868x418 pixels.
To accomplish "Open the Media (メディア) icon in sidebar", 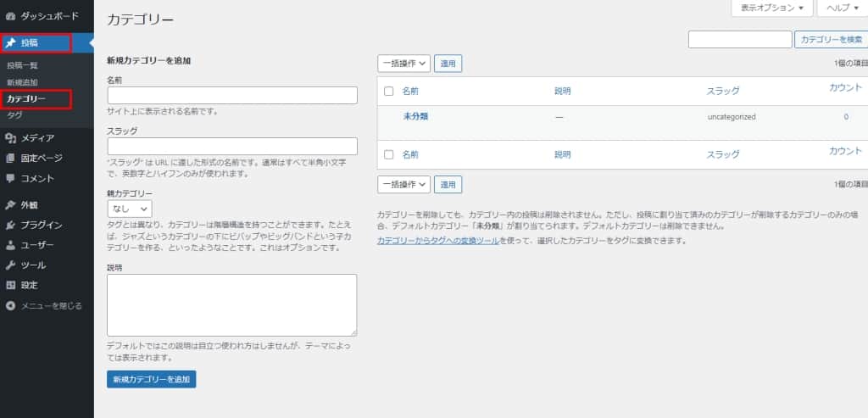I will 10,138.
